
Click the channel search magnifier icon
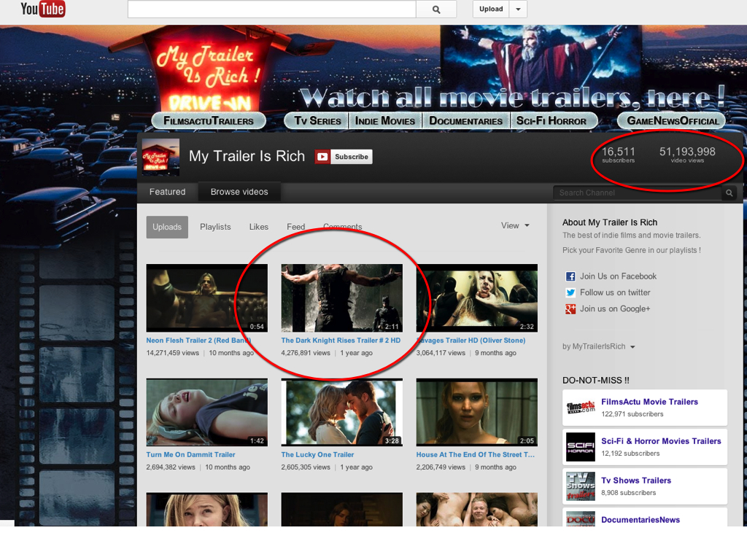(729, 192)
